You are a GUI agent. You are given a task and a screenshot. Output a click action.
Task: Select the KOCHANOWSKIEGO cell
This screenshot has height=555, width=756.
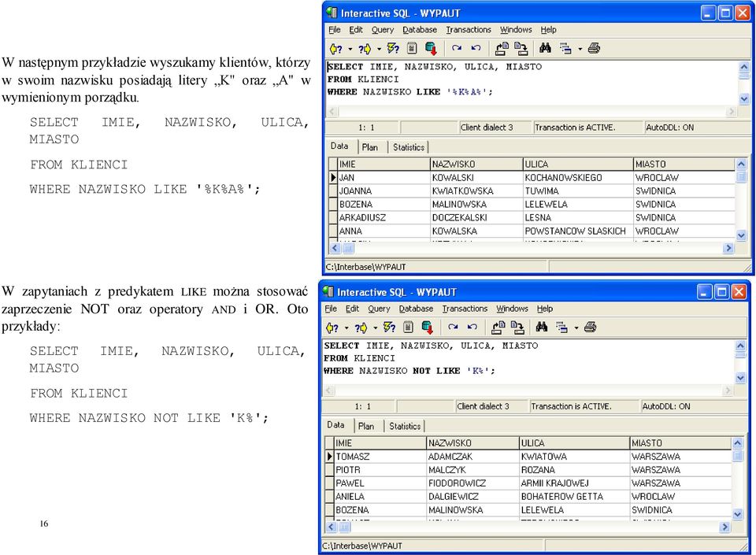tap(577, 178)
